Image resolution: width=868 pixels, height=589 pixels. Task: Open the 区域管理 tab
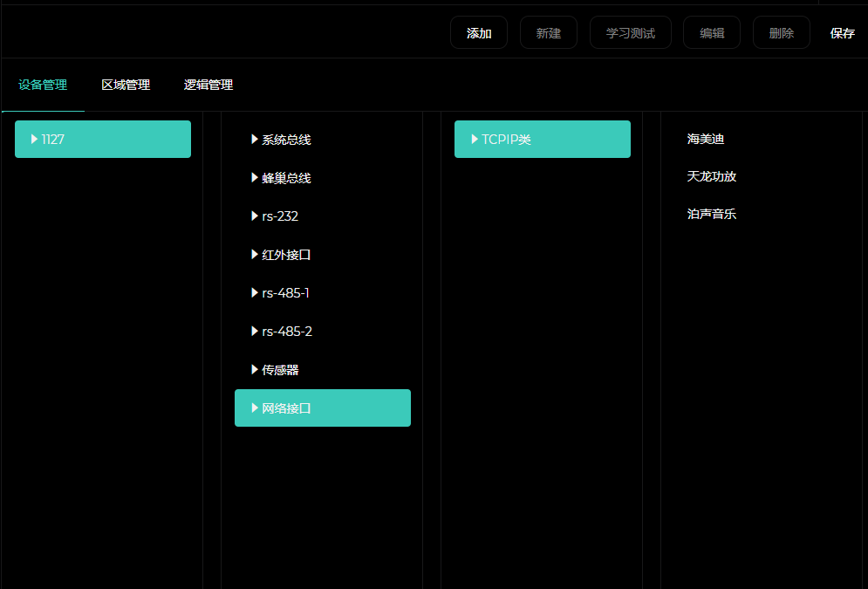click(126, 85)
